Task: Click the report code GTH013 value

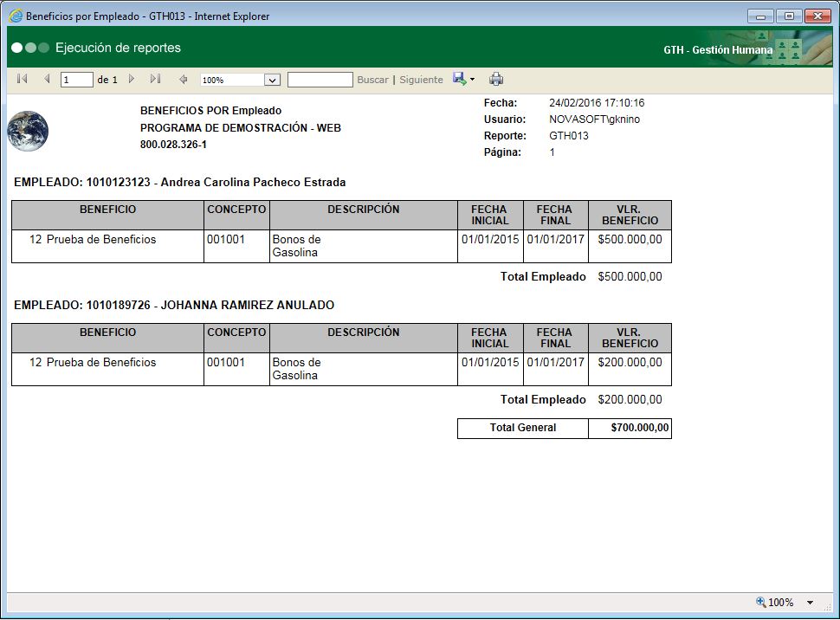Action: 568,136
